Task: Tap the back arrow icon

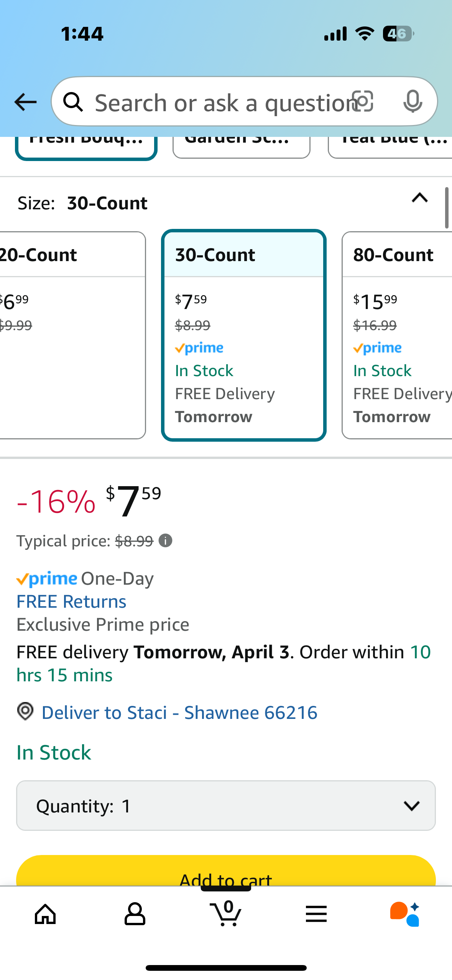Action: 25,102
